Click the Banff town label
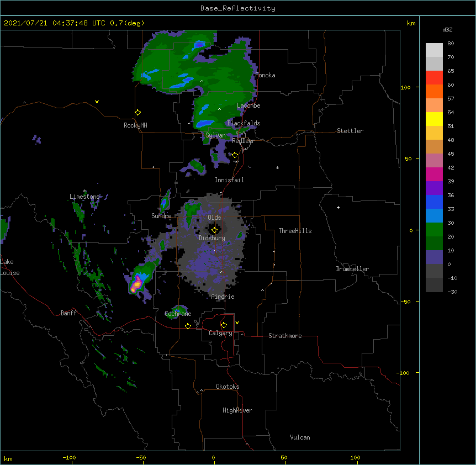 (x=68, y=313)
